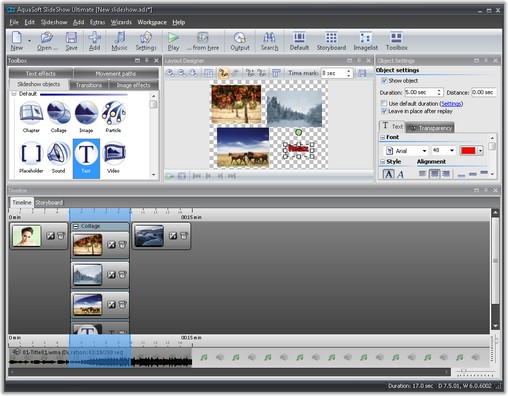
Task: Open the File menu
Action: 14,22
